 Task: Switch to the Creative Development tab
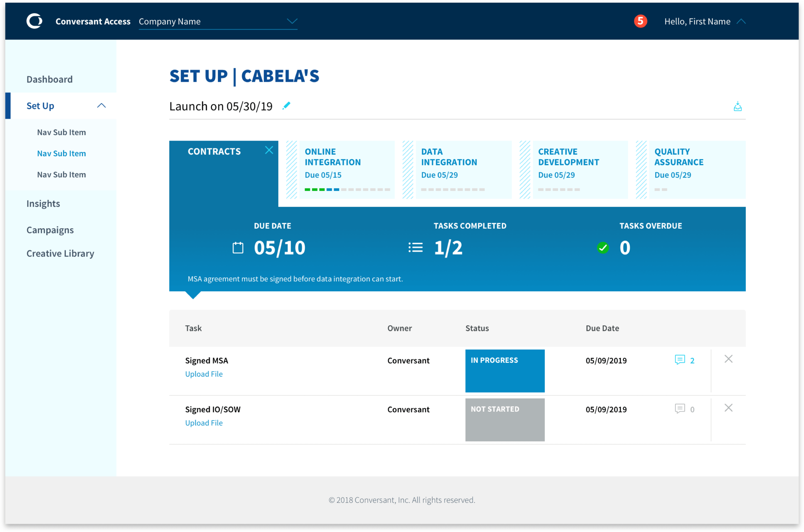pyautogui.click(x=580, y=169)
